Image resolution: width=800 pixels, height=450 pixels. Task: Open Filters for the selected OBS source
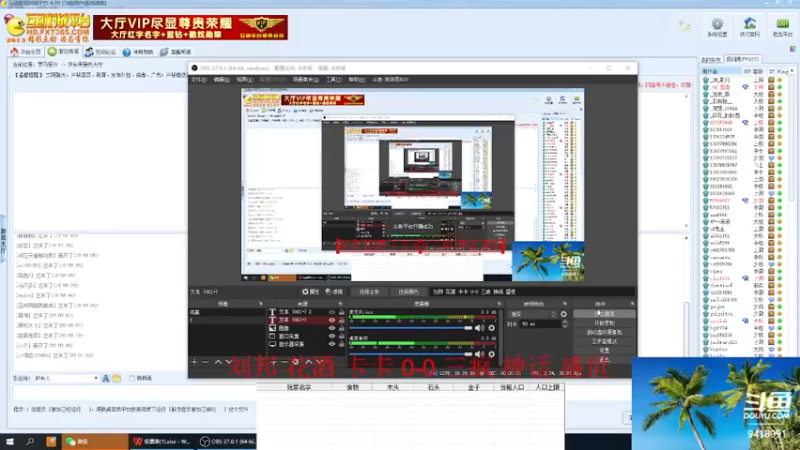335,292
